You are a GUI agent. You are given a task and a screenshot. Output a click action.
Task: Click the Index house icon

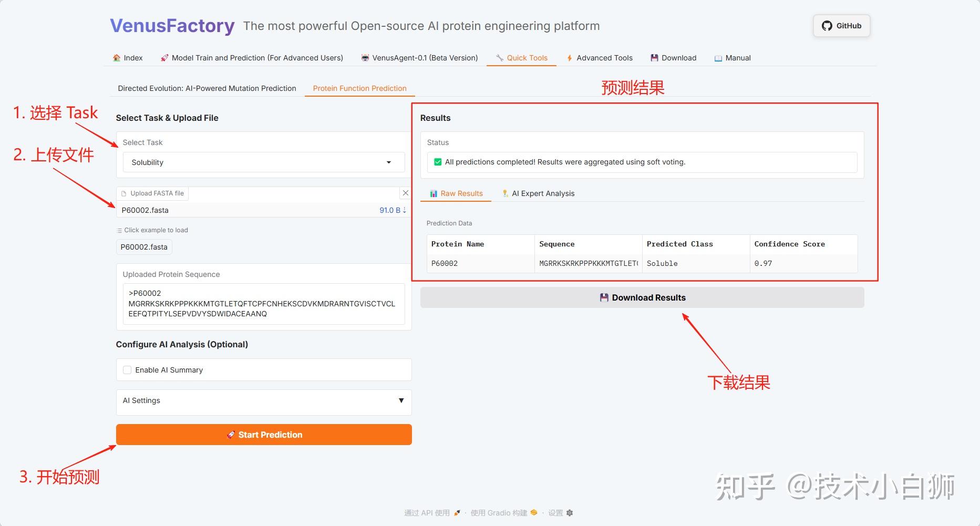coord(117,58)
